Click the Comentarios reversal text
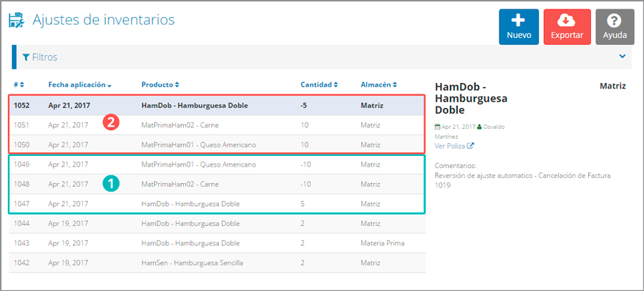644x291 pixels. point(522,180)
